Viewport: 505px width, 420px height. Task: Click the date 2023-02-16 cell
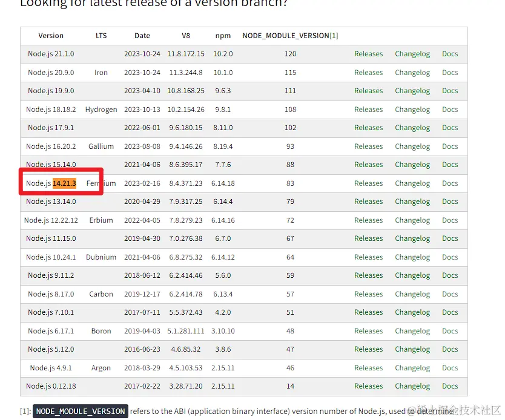click(x=142, y=183)
